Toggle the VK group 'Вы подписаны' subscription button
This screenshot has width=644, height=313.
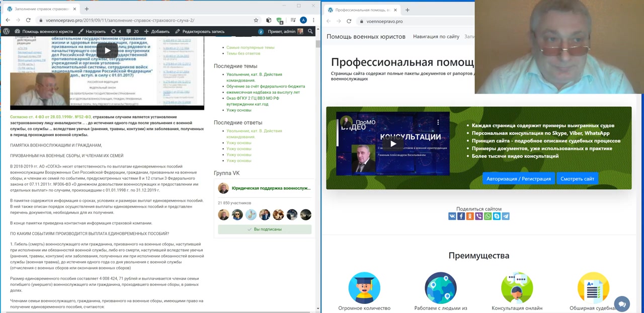coord(265,229)
